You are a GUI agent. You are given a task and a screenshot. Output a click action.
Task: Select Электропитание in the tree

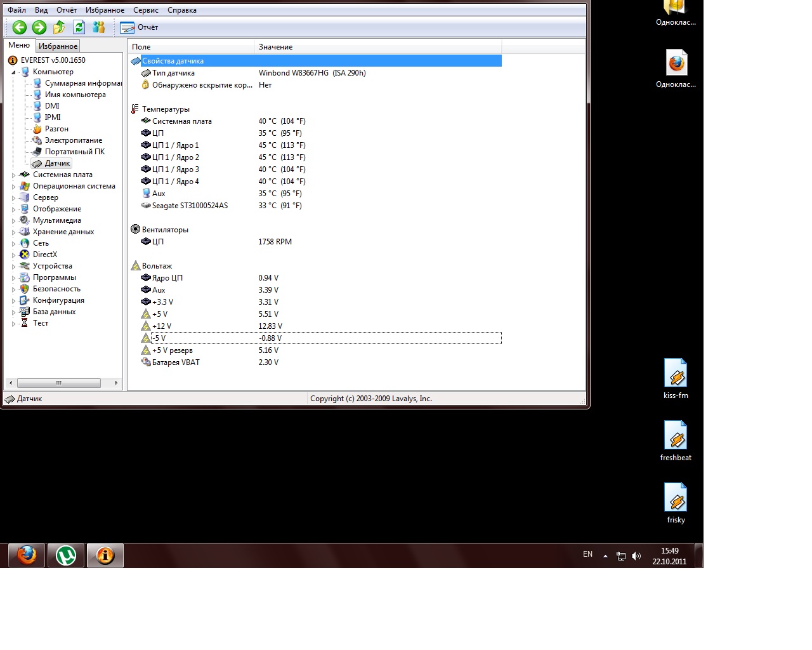click(x=74, y=140)
